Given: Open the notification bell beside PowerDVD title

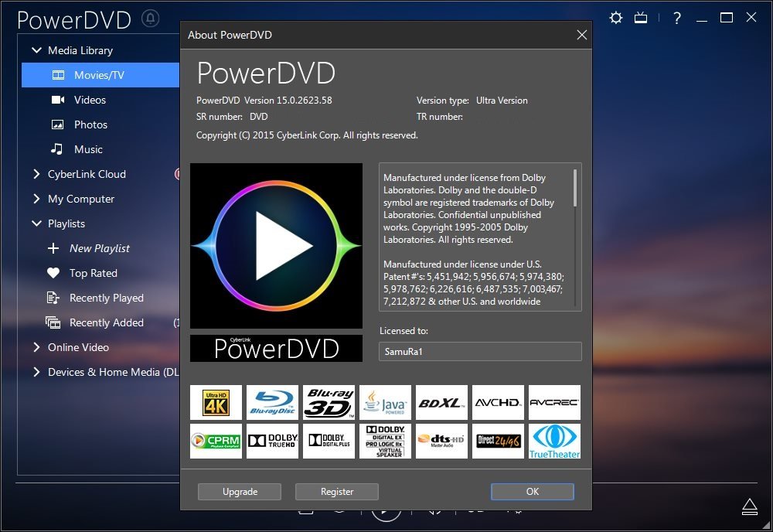Looking at the screenshot, I should (151, 19).
